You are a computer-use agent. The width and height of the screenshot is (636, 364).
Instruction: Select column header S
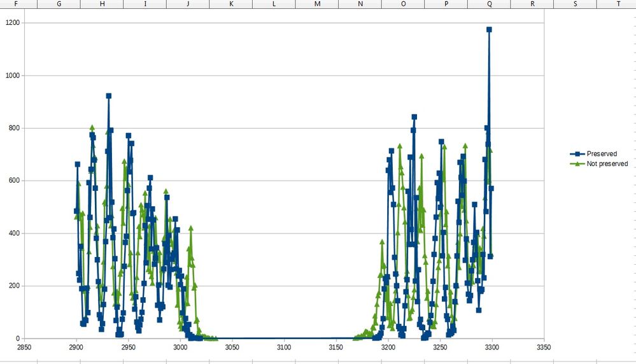coord(575,4)
